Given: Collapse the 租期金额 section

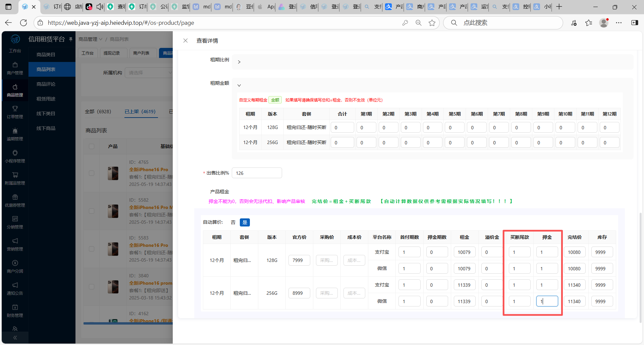Looking at the screenshot, I should (x=239, y=85).
